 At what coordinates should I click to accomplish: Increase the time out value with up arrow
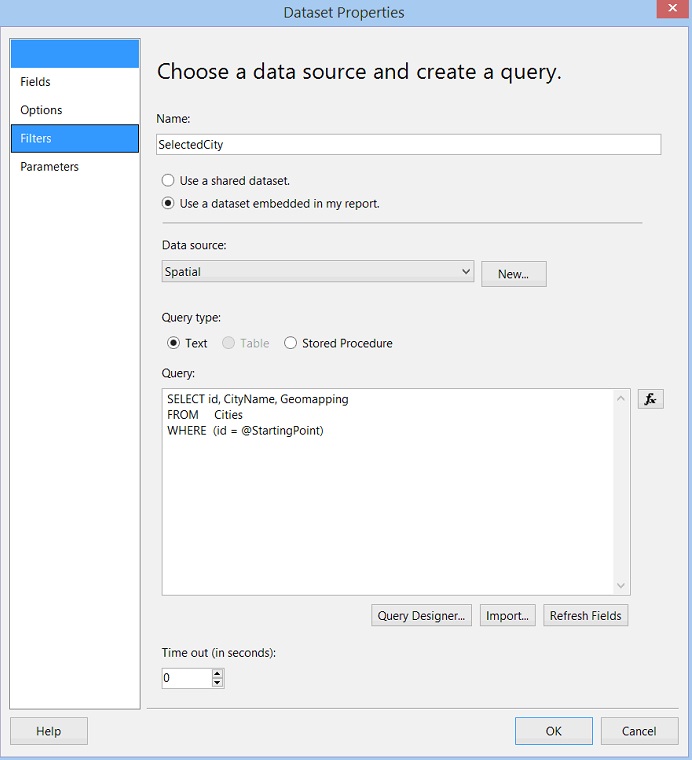click(x=217, y=673)
